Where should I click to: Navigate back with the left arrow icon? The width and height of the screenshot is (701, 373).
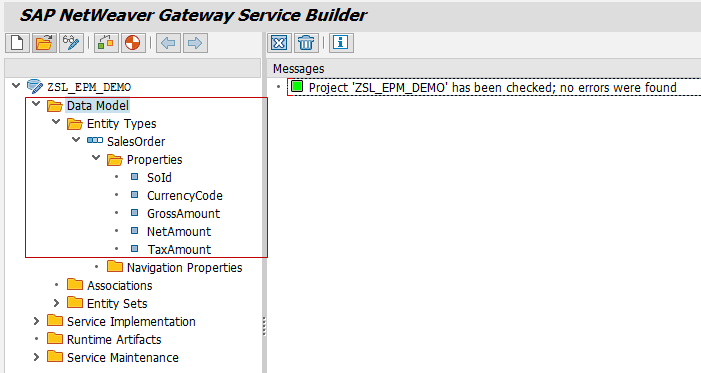[168, 43]
